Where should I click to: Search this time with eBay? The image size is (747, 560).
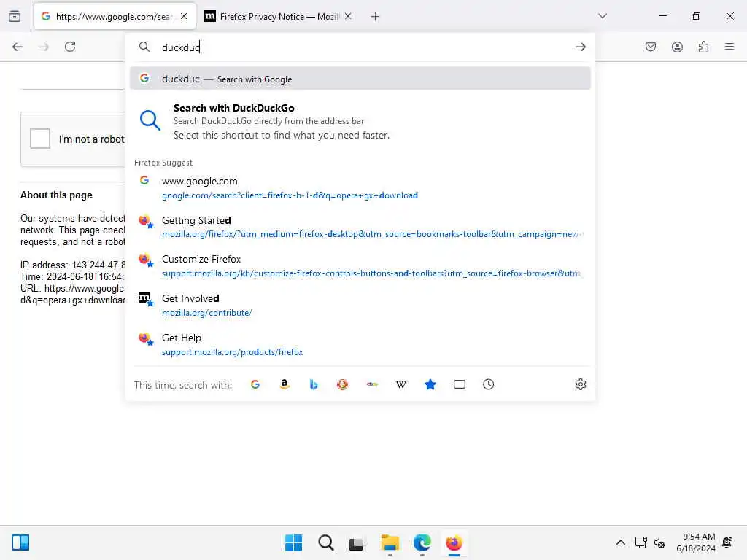(x=372, y=384)
